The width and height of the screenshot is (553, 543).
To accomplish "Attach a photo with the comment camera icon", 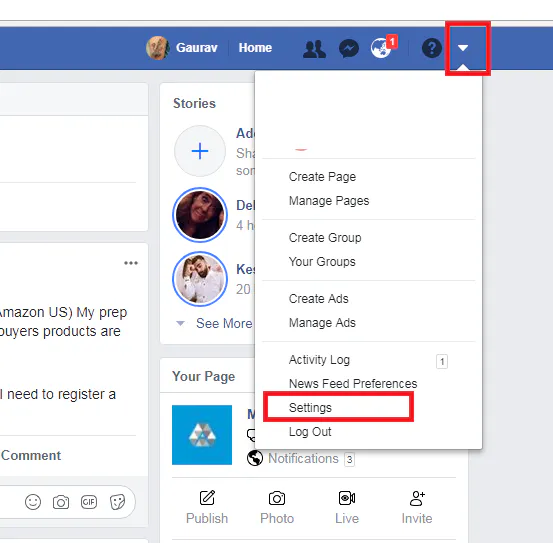I will 61,502.
